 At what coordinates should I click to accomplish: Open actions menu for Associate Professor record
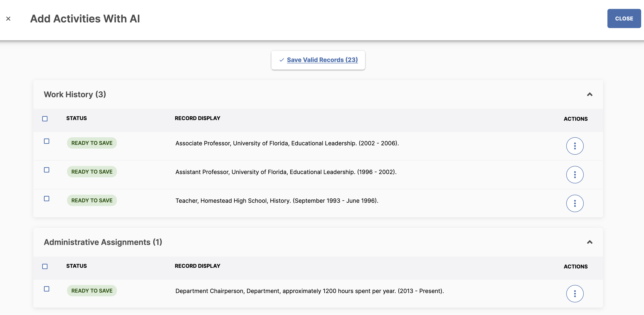tap(575, 146)
